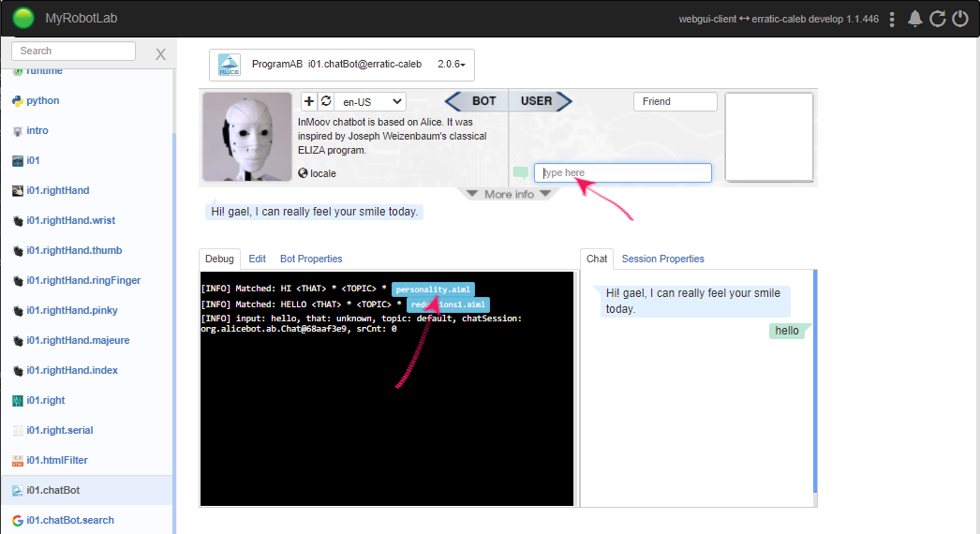Click the plus add bot button
The width and height of the screenshot is (980, 534).
(x=309, y=101)
